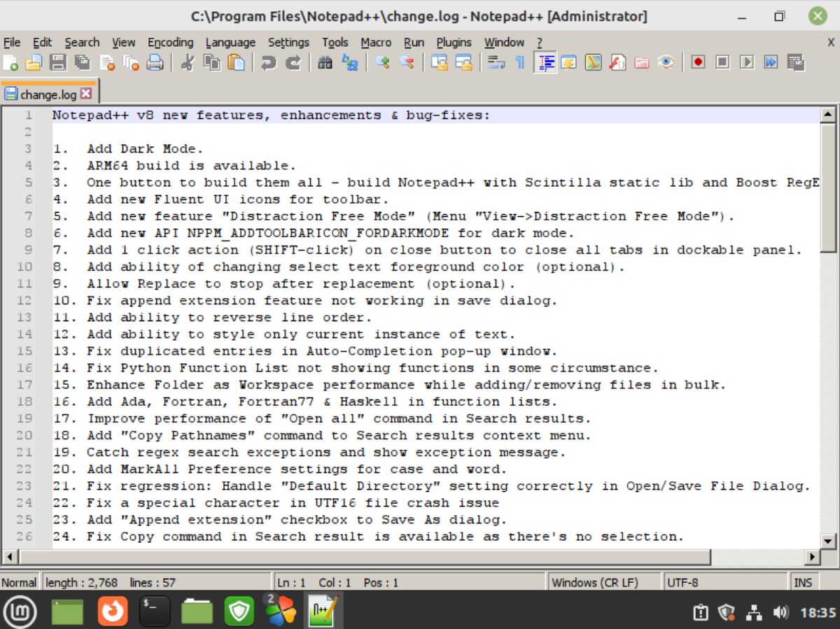
Task: Open the Document Map panel
Action: [x=592, y=62]
